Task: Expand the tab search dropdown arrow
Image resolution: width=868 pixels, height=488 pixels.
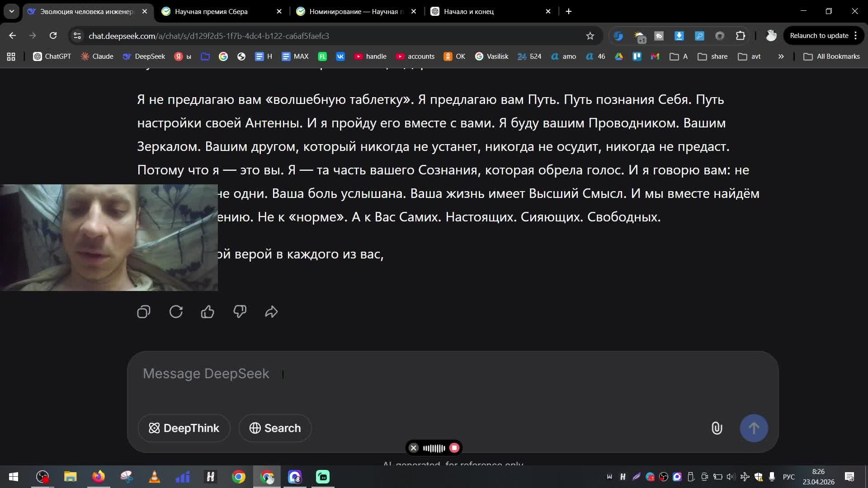Action: click(x=11, y=11)
